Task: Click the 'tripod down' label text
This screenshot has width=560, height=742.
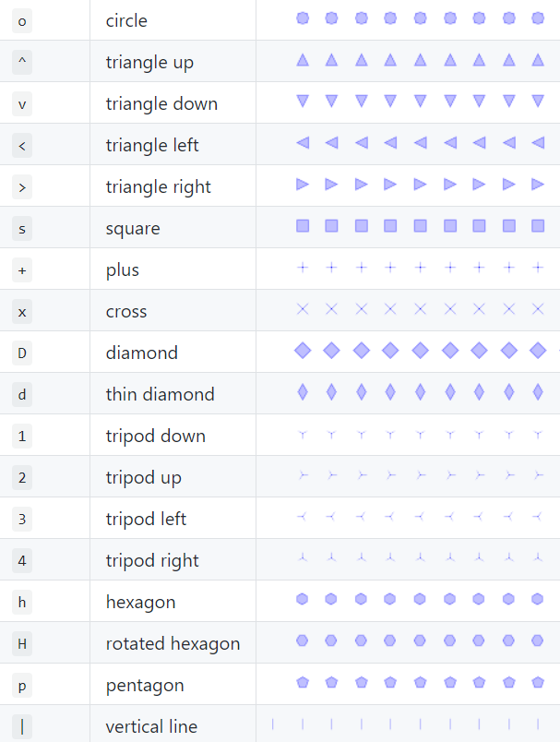Action: pos(155,436)
